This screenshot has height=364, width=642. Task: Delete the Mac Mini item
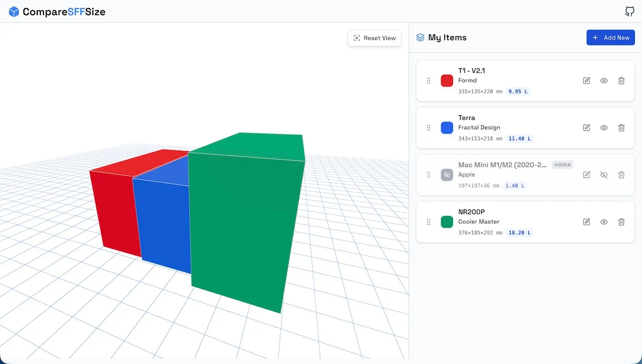pos(621,175)
